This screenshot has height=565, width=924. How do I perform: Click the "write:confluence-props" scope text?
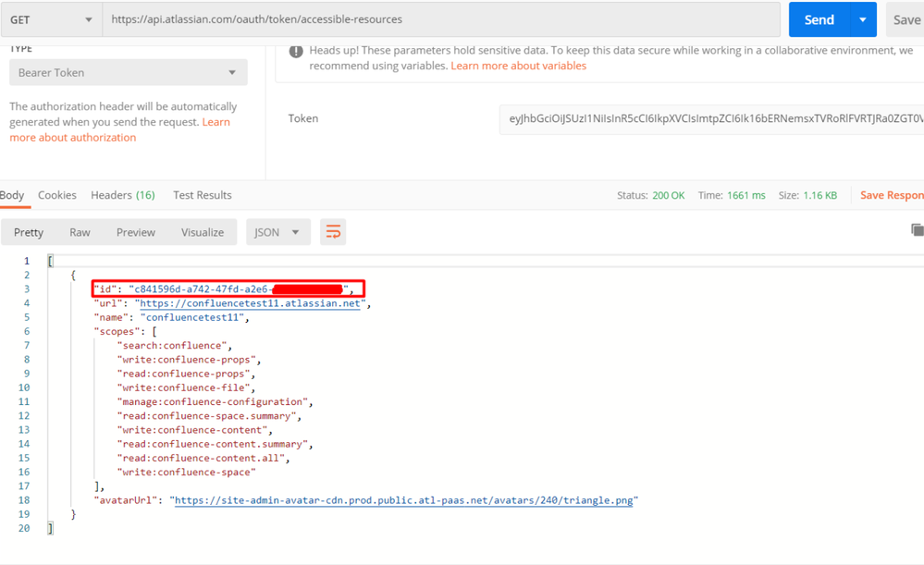186,360
